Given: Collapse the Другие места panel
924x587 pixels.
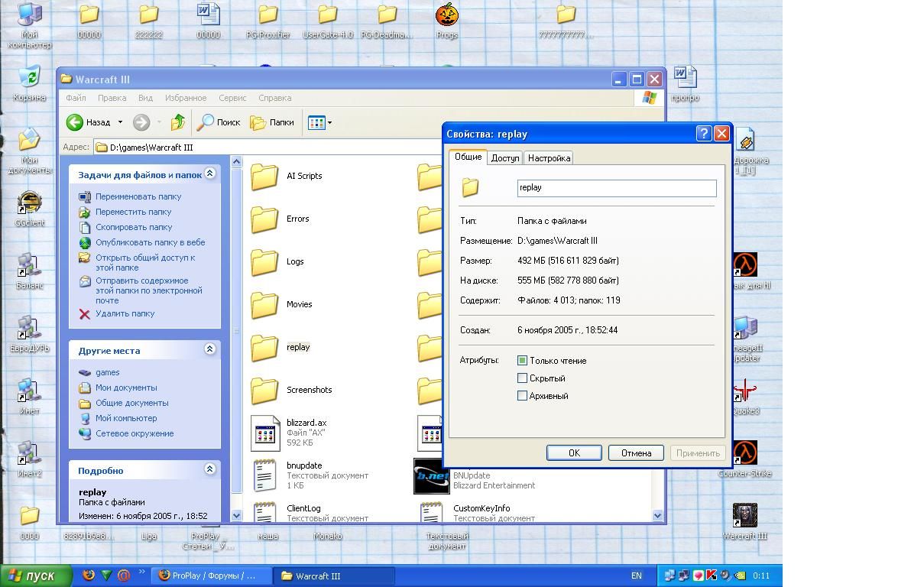Looking at the screenshot, I should point(209,349).
